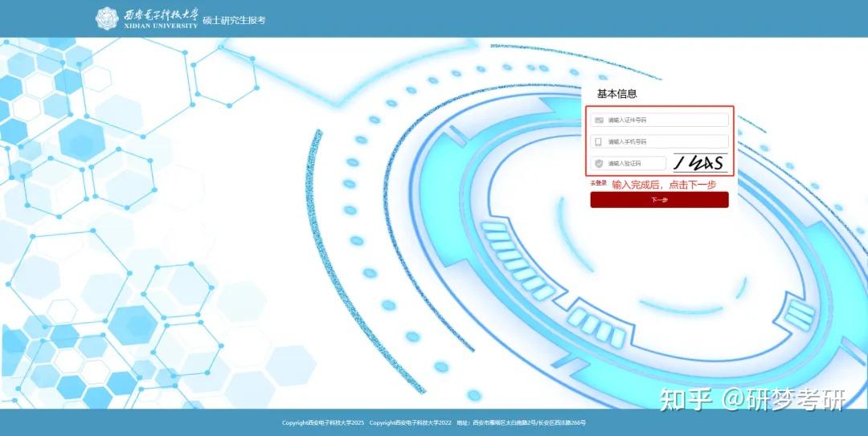Click the calligraphy 西安电子科技大学 header name

(160, 14)
